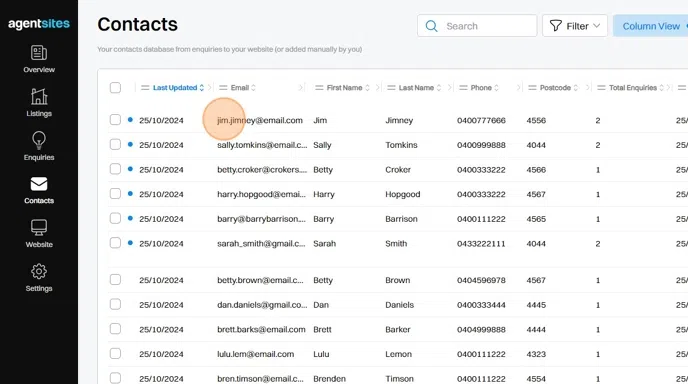The image size is (688, 384).
Task: Click the unread dot on Betty Croker's row
Action: 130,169
